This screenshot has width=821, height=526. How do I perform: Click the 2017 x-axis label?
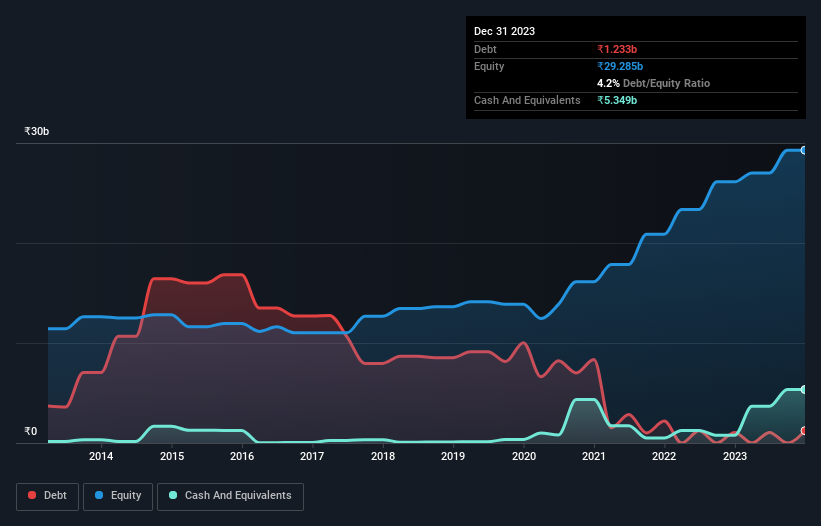click(312, 456)
